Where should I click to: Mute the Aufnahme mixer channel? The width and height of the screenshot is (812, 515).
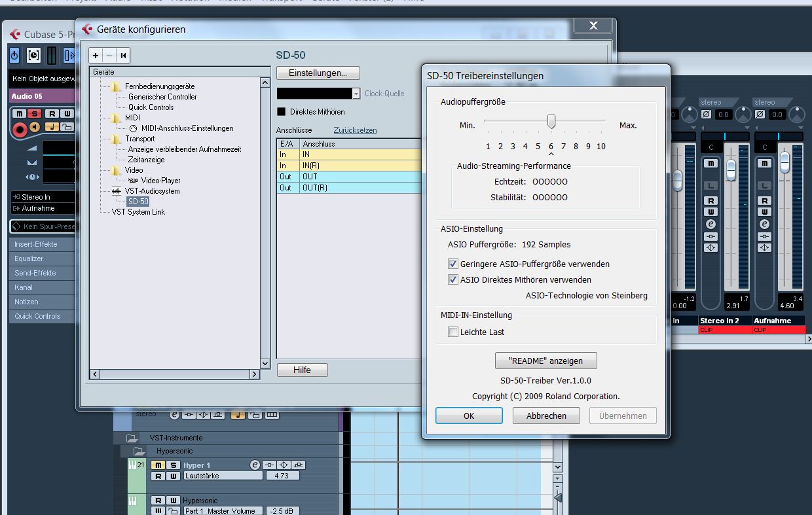[x=764, y=163]
